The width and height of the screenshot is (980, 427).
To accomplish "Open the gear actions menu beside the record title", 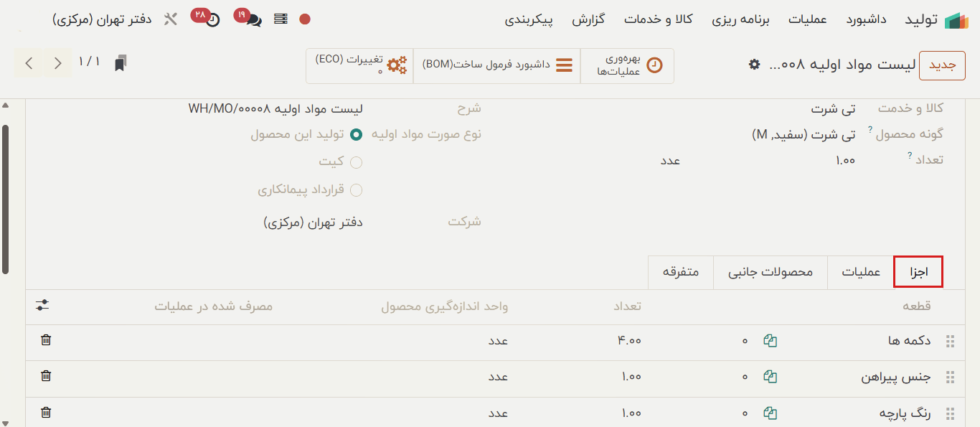I will pos(754,65).
